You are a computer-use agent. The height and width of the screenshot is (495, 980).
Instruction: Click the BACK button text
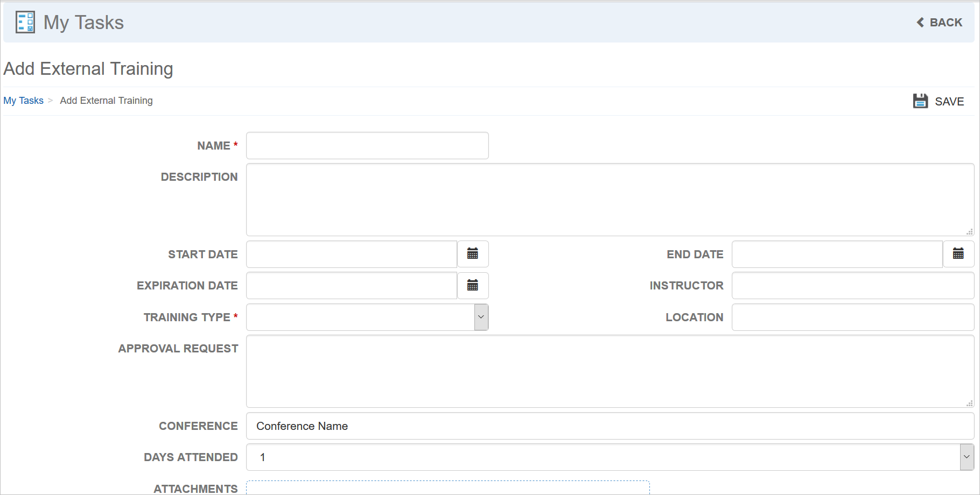(946, 23)
